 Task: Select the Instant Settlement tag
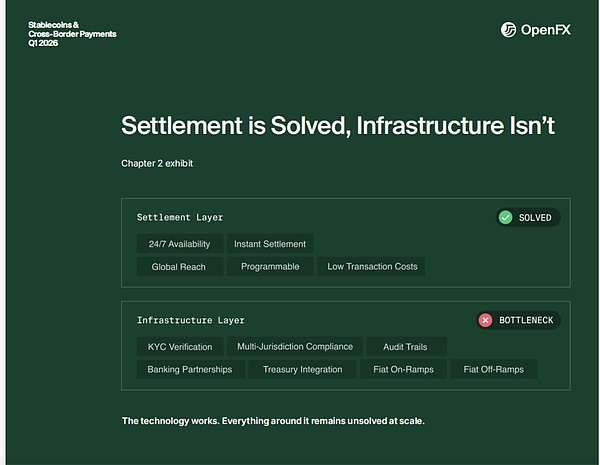coord(270,244)
